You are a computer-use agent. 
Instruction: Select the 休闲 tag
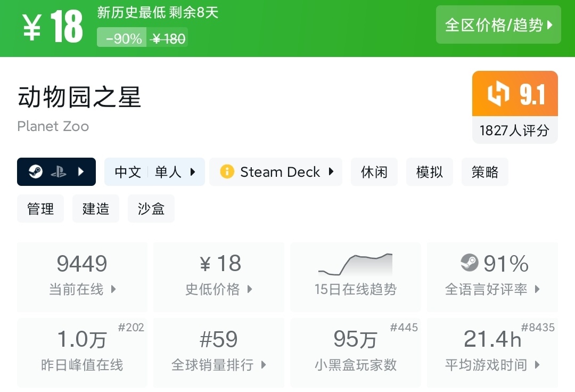(x=374, y=172)
